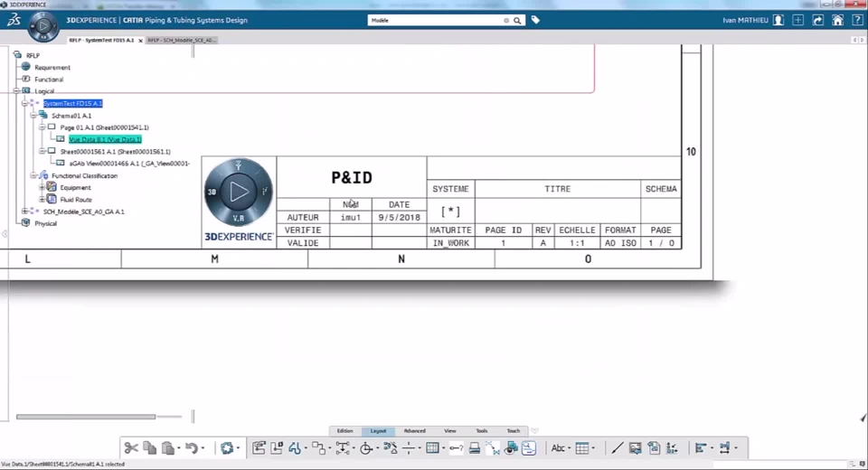The height and width of the screenshot is (470, 868).
Task: Click the favorite heart beside Touch tab
Action: [534, 431]
